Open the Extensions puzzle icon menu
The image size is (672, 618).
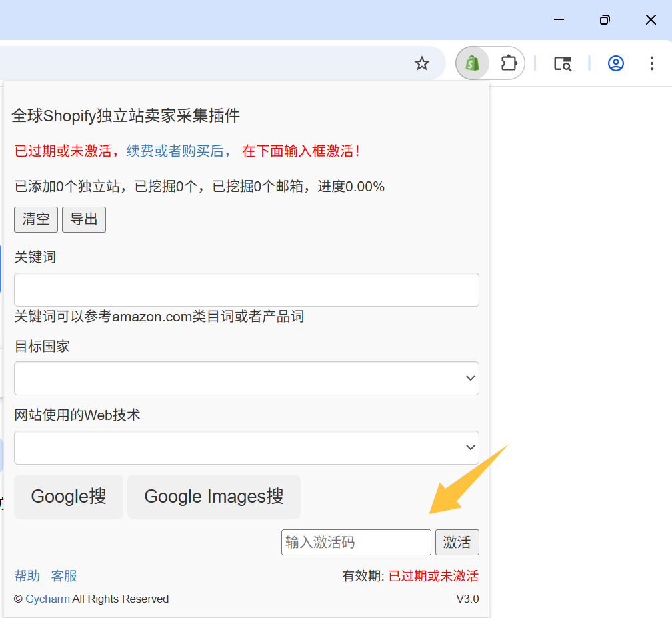coord(508,63)
